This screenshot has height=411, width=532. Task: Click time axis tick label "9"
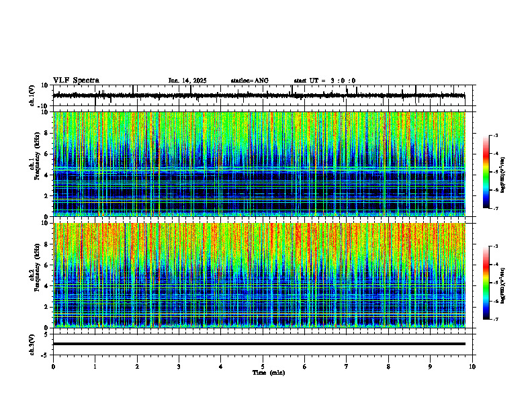(430, 367)
